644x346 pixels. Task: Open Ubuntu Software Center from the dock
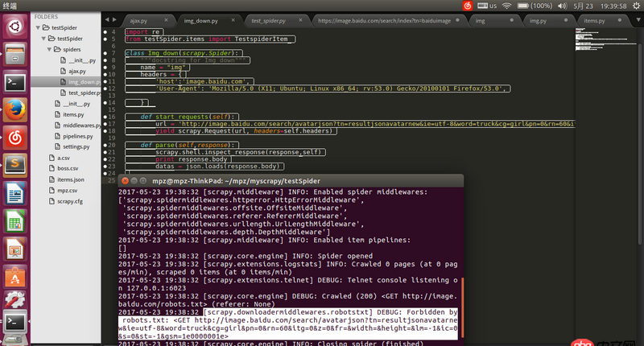pos(14,278)
